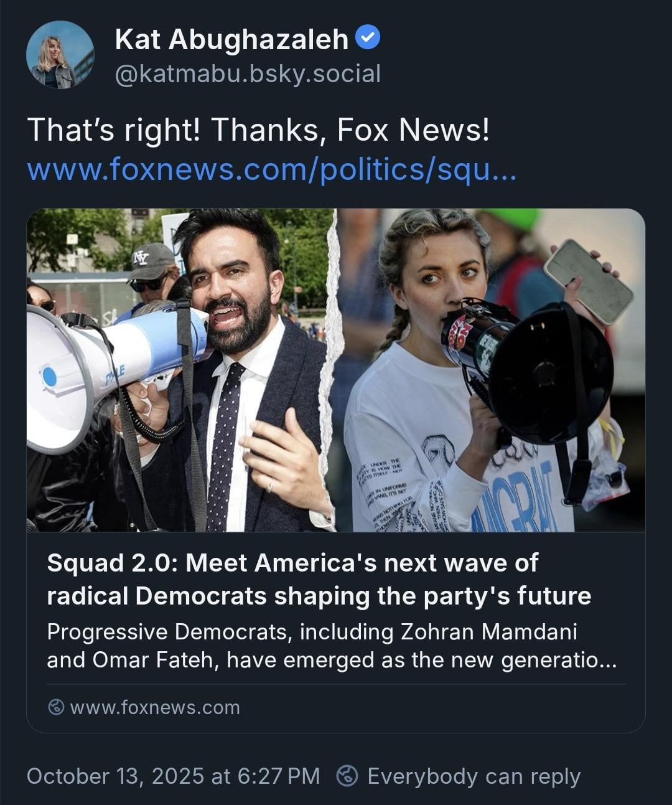Click the raised phone in the preview image
This screenshot has height=805, width=672.
pyautogui.click(x=588, y=280)
